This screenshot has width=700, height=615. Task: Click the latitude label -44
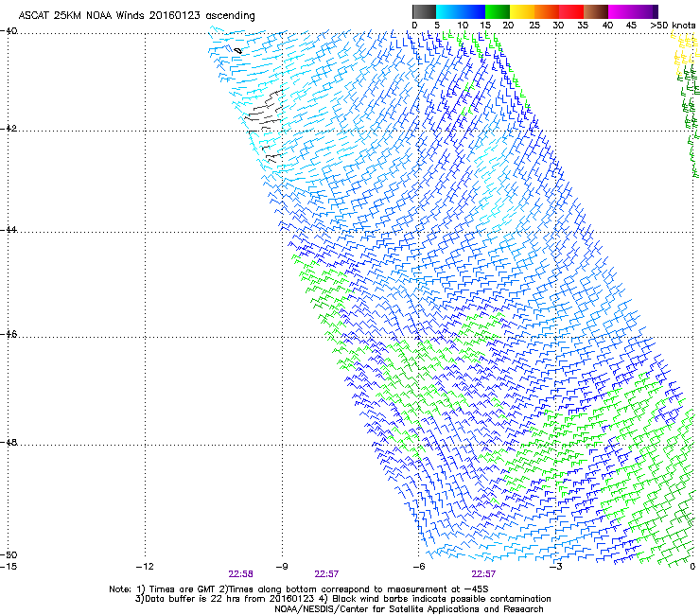pos(9,230)
